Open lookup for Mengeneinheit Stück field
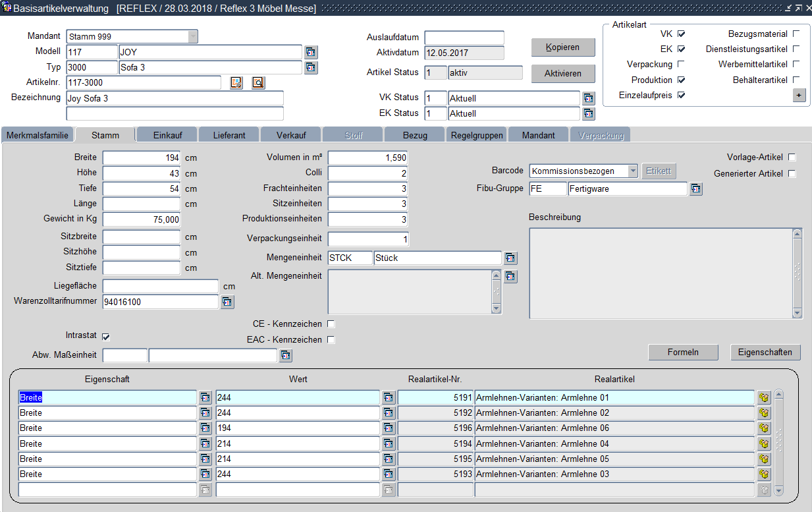The image size is (812, 512). [x=510, y=258]
